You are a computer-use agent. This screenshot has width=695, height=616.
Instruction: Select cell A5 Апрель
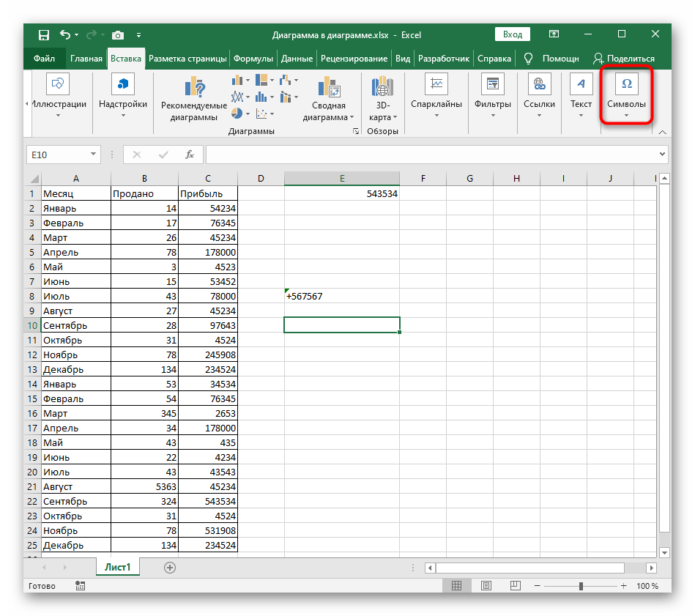[75, 252]
